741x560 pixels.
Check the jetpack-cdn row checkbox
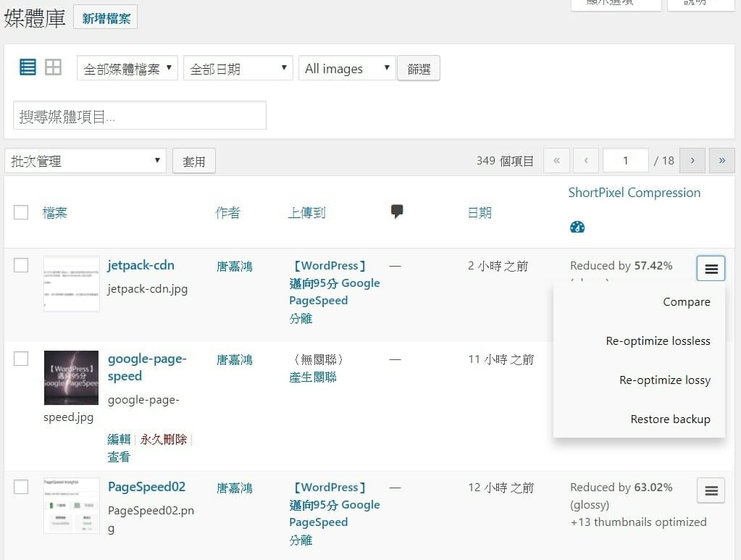[21, 265]
